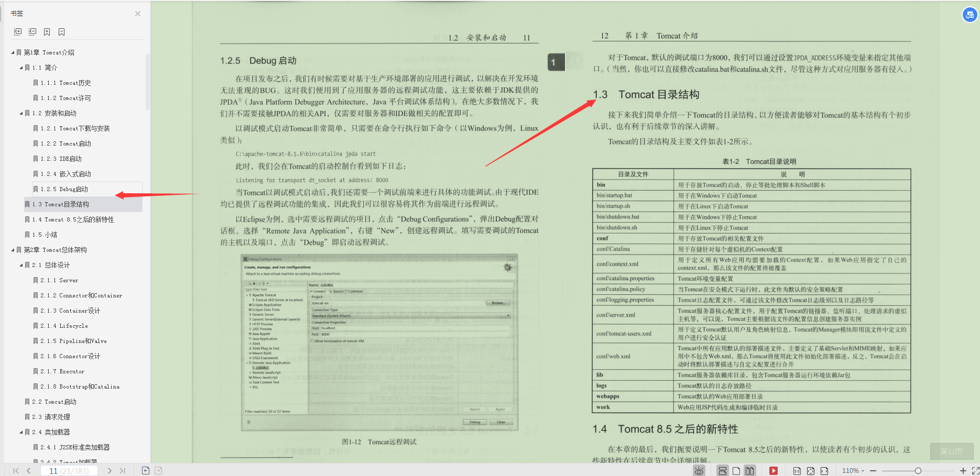Enable eye-protection reading mode
The image size is (980, 476).
(x=699, y=470)
